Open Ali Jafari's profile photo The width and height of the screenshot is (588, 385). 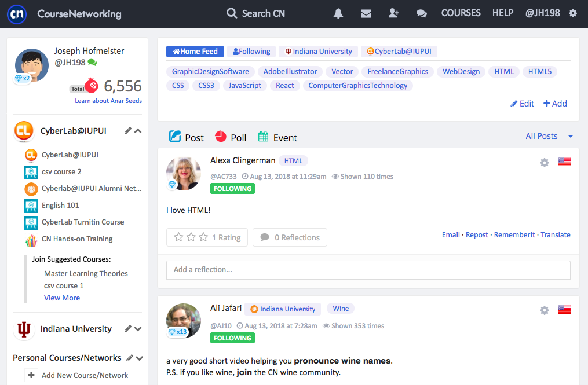[184, 321]
